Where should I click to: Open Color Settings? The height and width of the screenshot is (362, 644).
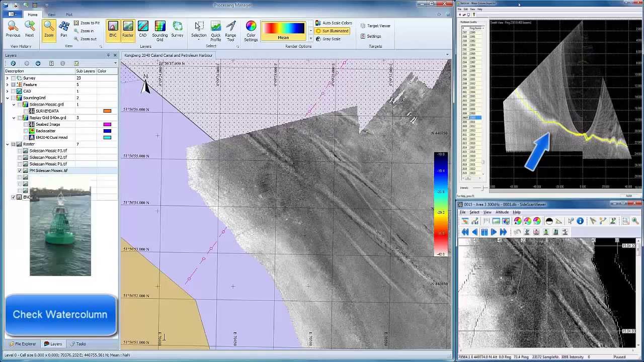click(251, 30)
